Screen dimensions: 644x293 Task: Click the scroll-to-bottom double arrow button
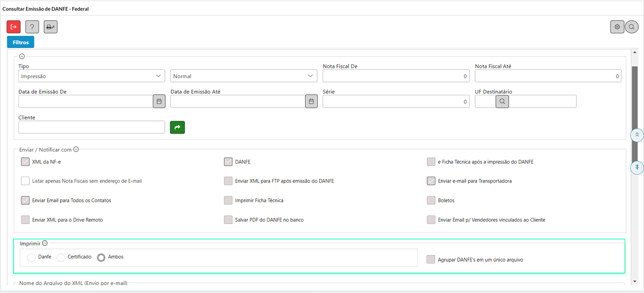point(637,167)
